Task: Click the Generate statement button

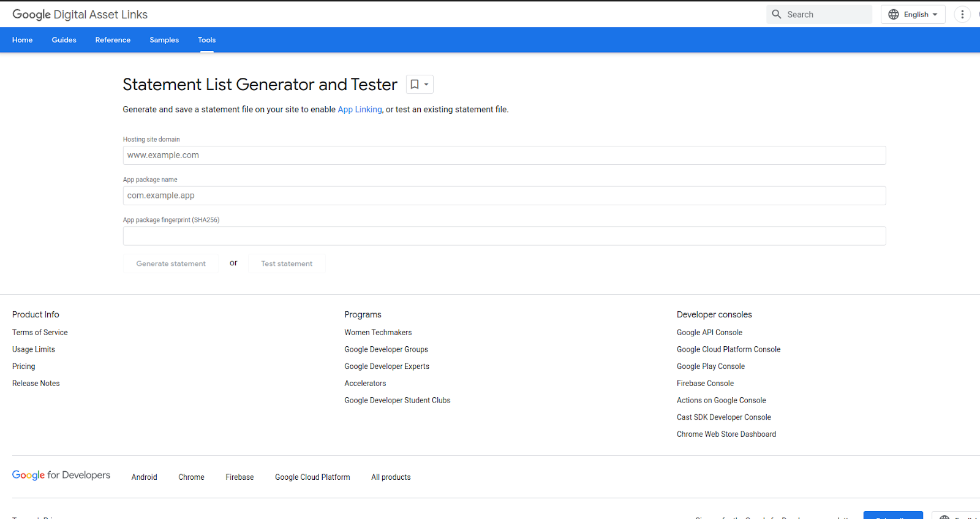Action: [x=171, y=263]
